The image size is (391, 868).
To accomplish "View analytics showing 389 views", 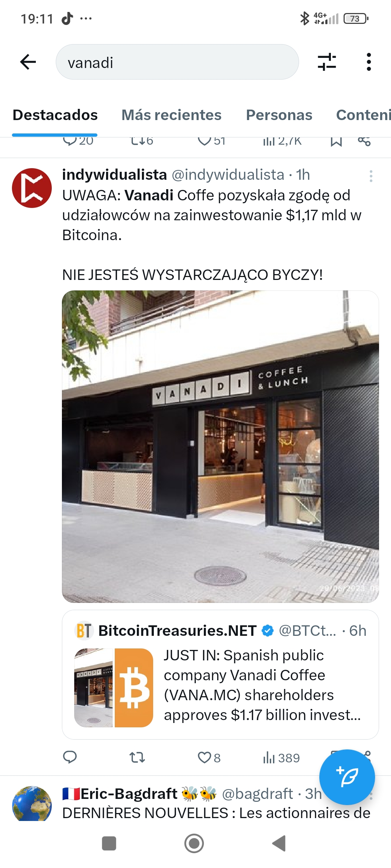I will tap(281, 757).
